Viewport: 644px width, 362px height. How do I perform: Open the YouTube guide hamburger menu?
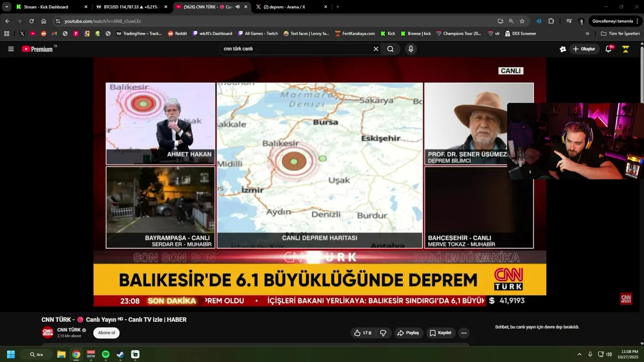(11, 49)
